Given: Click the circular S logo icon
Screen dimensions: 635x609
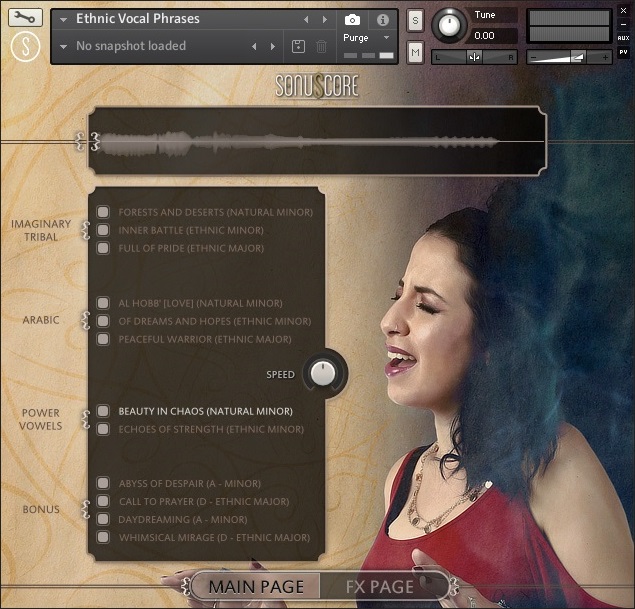Looking at the screenshot, I should (x=25, y=47).
